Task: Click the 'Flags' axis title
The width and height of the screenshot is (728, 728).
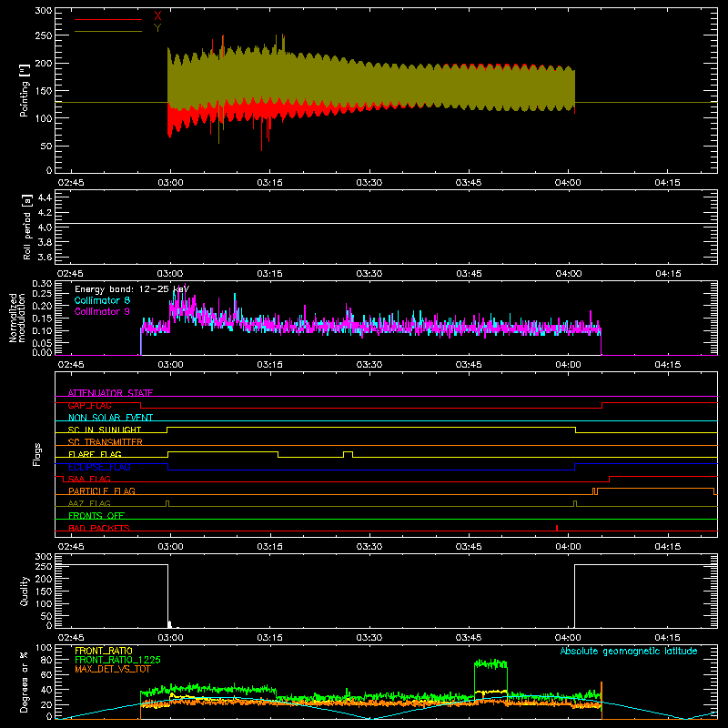Action: click(x=36, y=454)
